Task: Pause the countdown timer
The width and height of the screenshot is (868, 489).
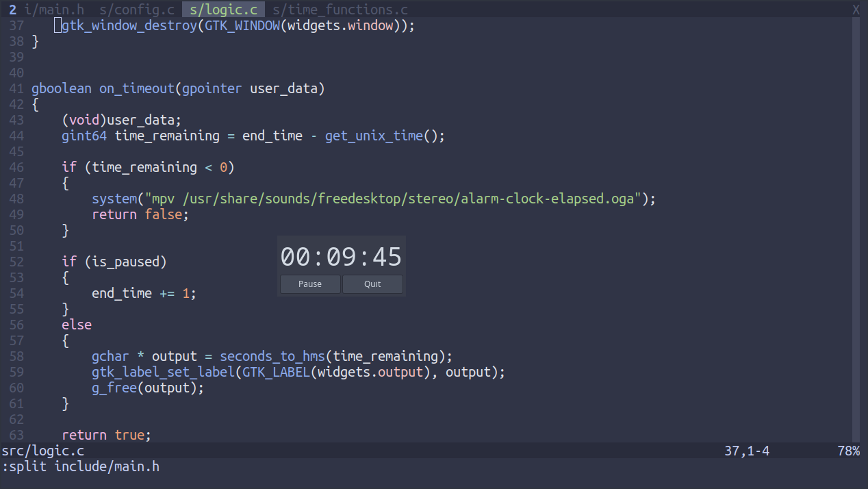Action: click(x=310, y=284)
